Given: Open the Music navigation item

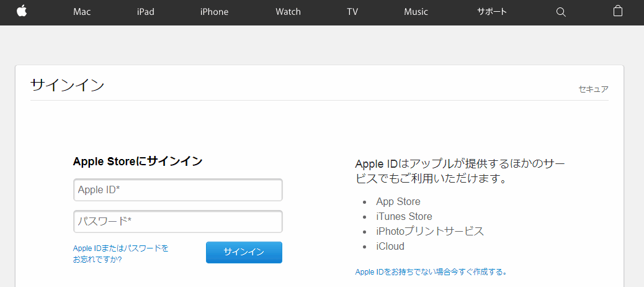Looking at the screenshot, I should tap(416, 12).
